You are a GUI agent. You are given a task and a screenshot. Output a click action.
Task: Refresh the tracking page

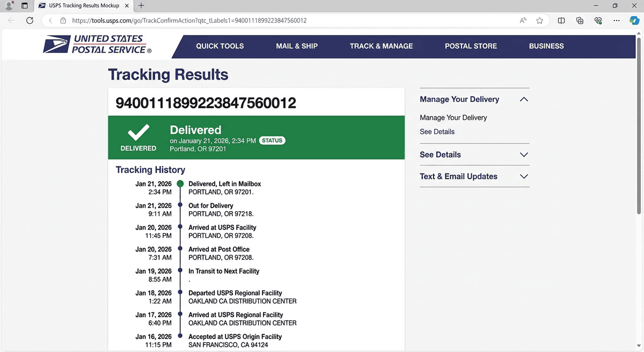tap(30, 20)
